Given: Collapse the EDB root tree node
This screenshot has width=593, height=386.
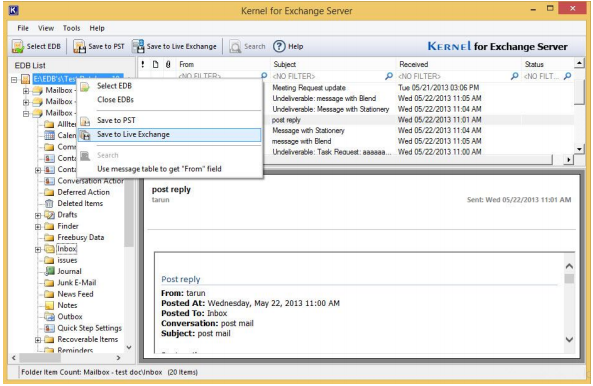Looking at the screenshot, I should click(x=14, y=79).
